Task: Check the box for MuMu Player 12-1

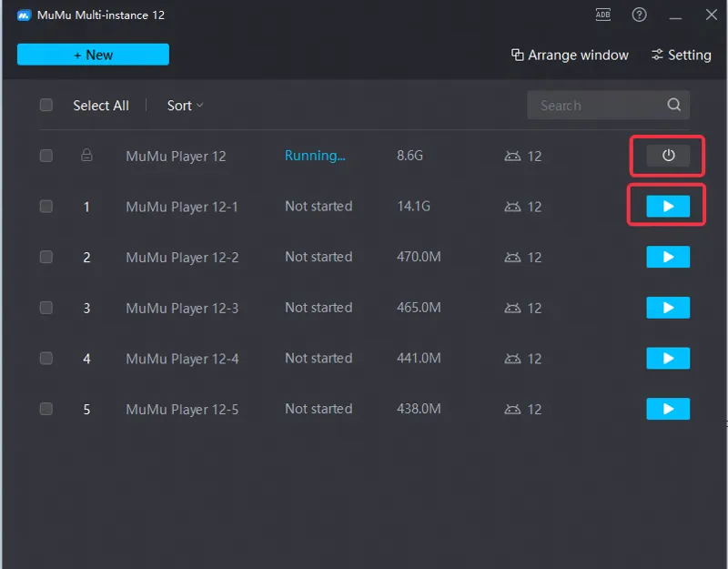Action: tap(46, 207)
